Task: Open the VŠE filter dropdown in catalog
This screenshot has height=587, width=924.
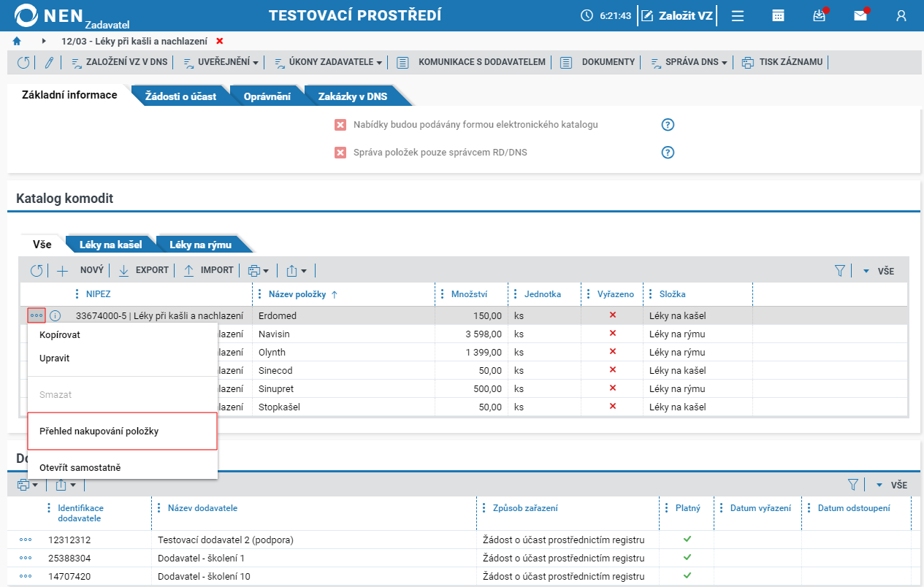Action: 878,271
